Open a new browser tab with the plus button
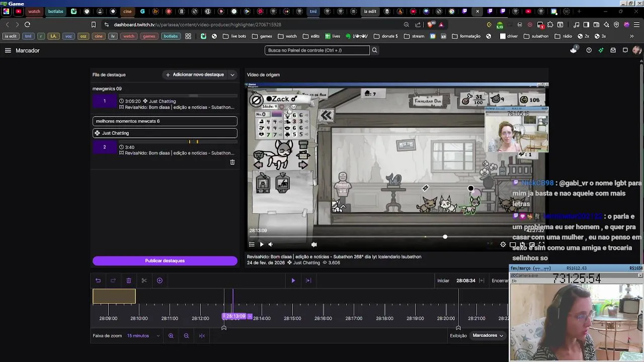644x362 pixels. pyautogui.click(x=579, y=12)
